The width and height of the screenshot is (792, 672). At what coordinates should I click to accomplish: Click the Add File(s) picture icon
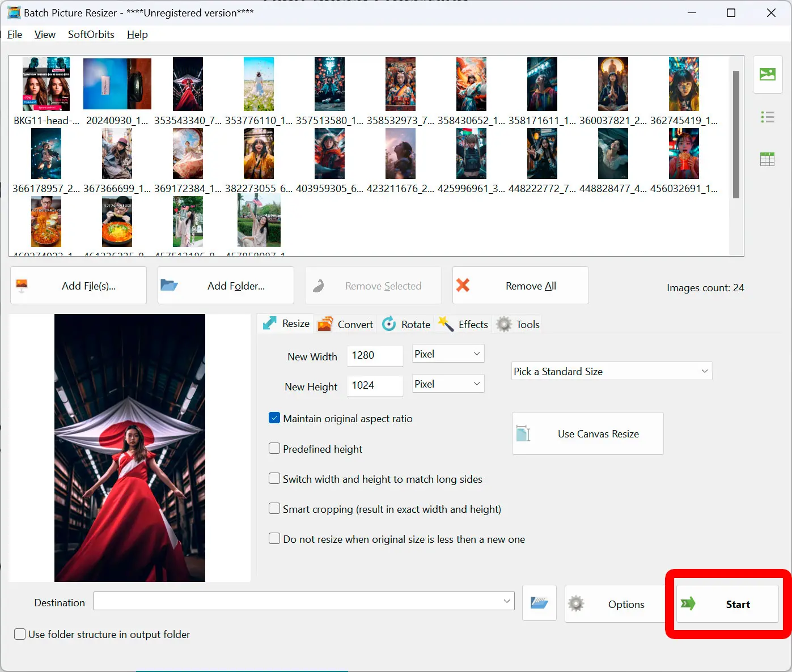pyautogui.click(x=22, y=285)
